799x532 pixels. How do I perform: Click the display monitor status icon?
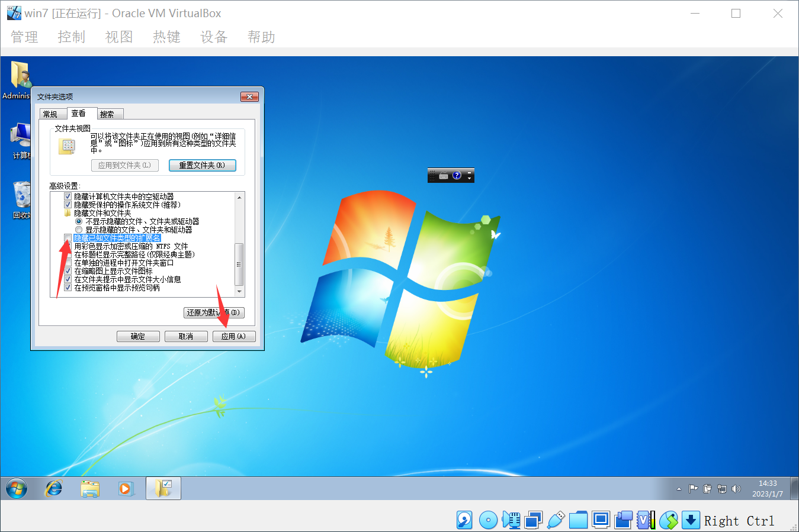pyautogui.click(x=601, y=520)
